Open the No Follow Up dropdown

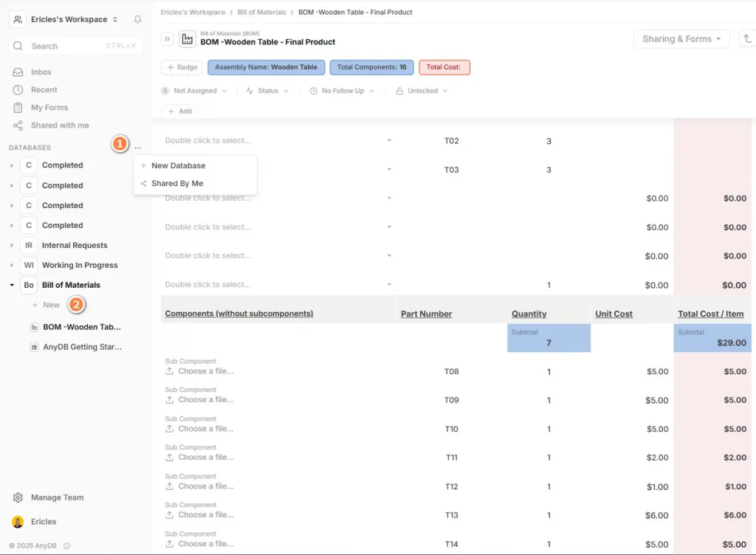coord(343,91)
